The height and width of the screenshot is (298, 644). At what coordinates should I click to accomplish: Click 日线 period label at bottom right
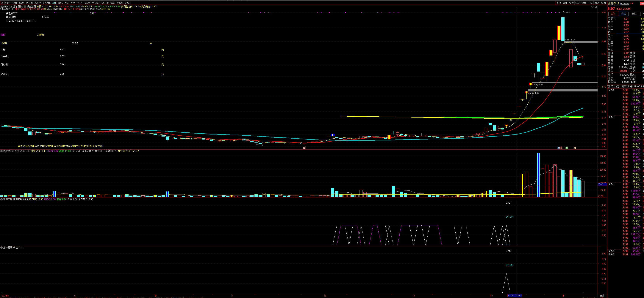602,296
